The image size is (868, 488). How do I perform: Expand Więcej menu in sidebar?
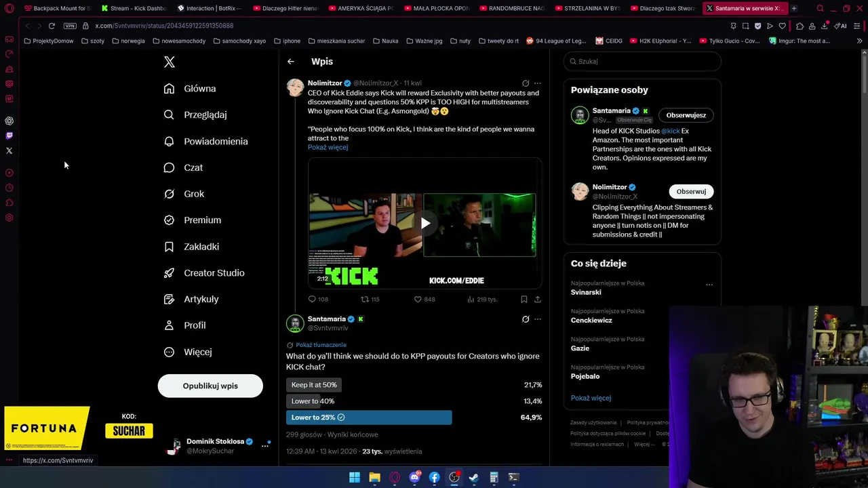click(188, 352)
